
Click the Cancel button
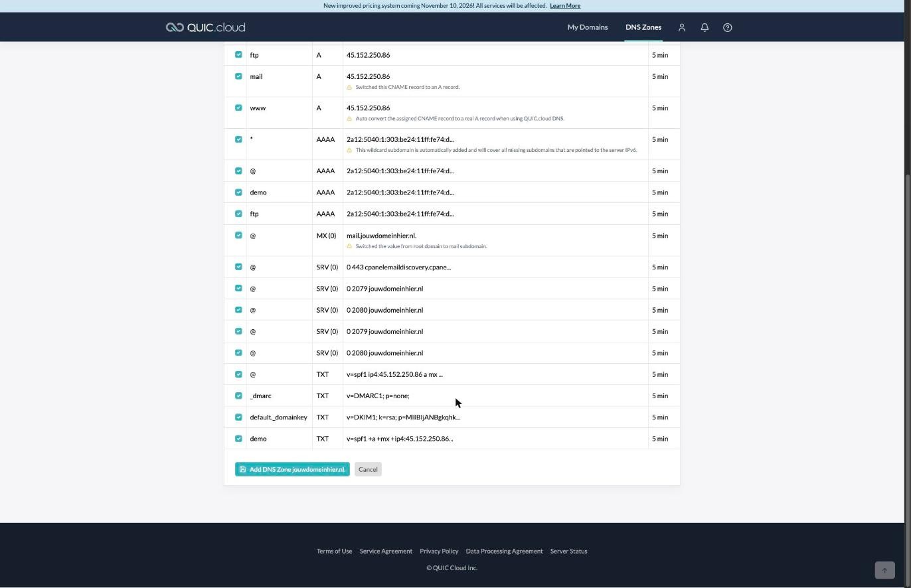click(368, 469)
